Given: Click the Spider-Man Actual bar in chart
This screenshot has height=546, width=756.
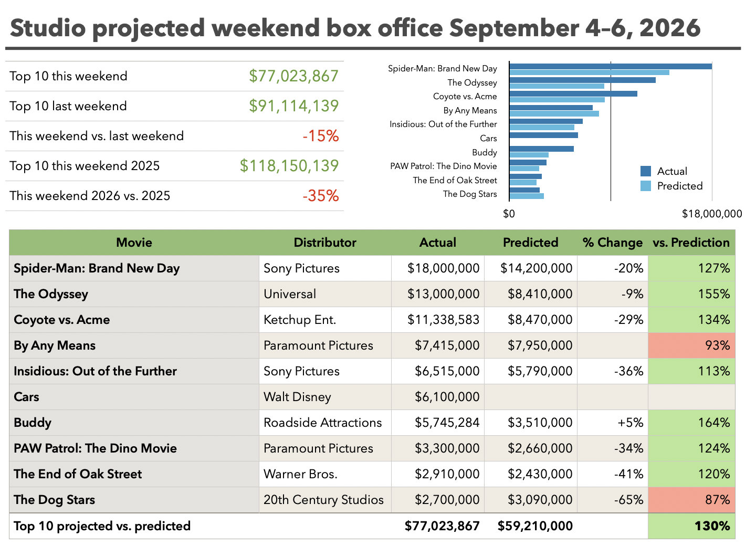Looking at the screenshot, I should (x=611, y=66).
